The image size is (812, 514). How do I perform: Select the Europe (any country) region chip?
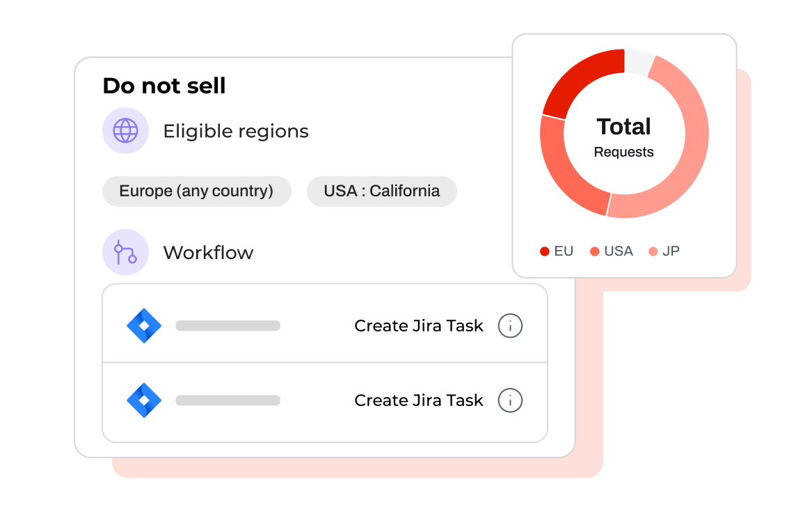point(196,191)
